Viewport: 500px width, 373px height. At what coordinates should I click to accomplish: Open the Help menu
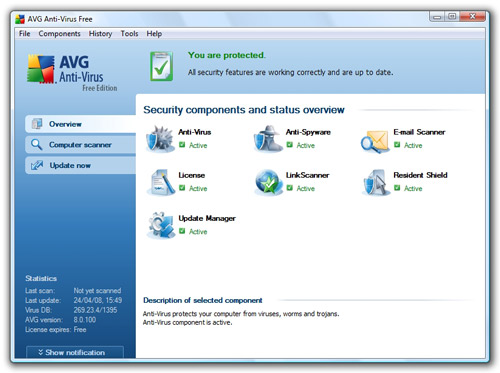(154, 34)
